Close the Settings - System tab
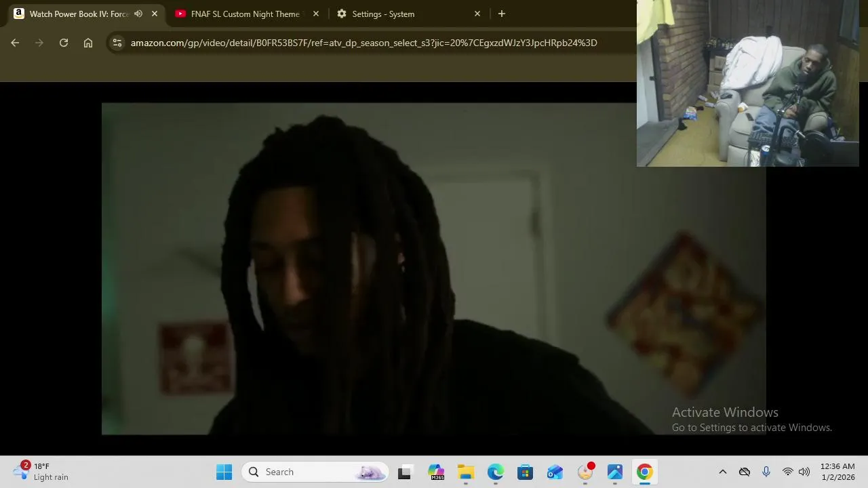 click(477, 14)
